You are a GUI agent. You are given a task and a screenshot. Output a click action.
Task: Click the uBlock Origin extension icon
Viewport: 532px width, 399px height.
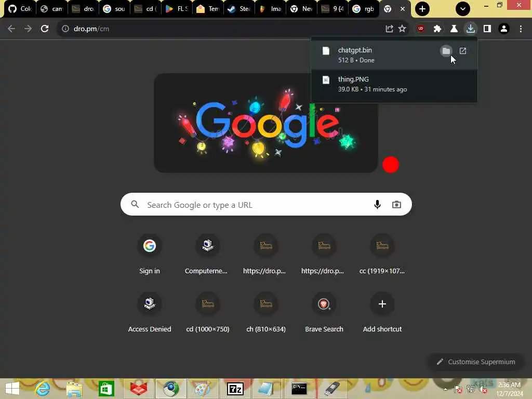tap(421, 29)
